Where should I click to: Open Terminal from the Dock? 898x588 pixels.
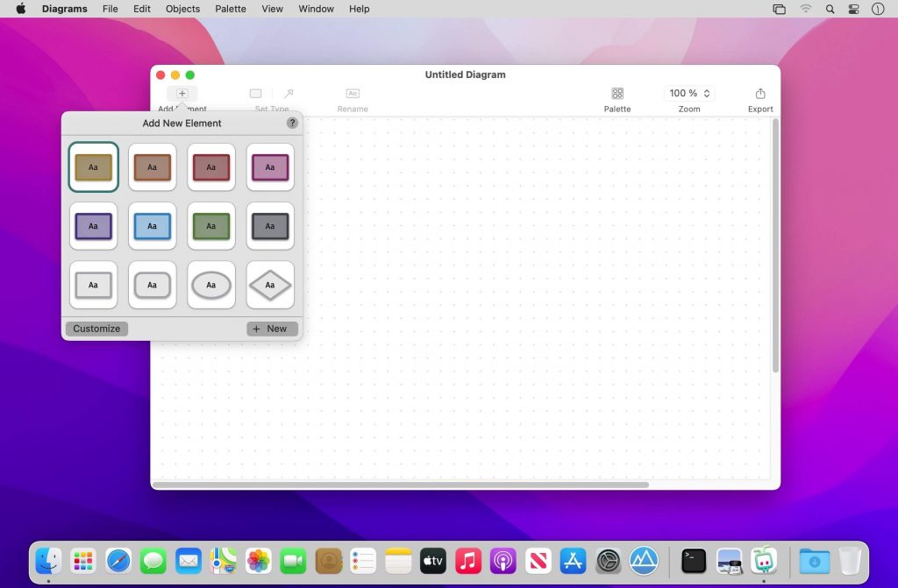tap(694, 560)
